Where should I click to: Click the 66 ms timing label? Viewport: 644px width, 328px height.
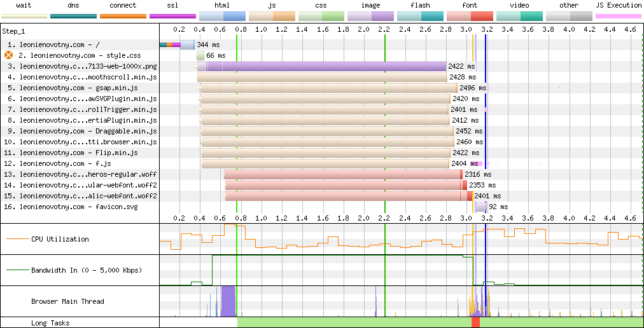[216, 55]
